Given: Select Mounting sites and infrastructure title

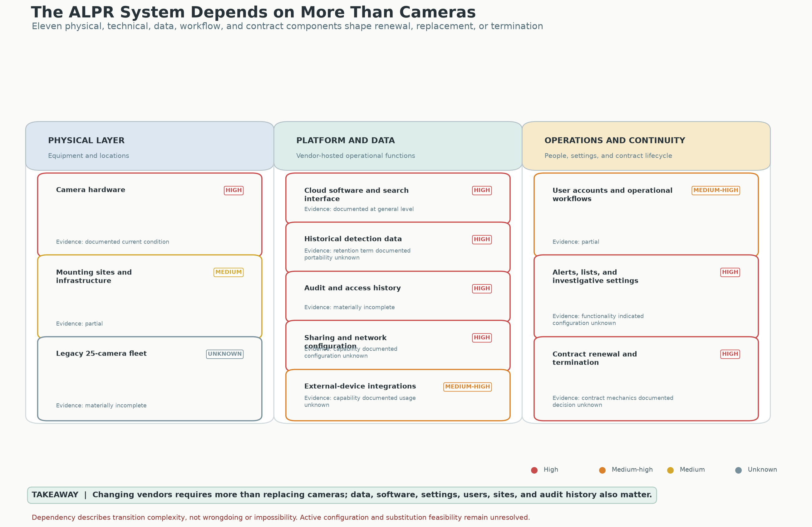Looking at the screenshot, I should (x=94, y=276).
